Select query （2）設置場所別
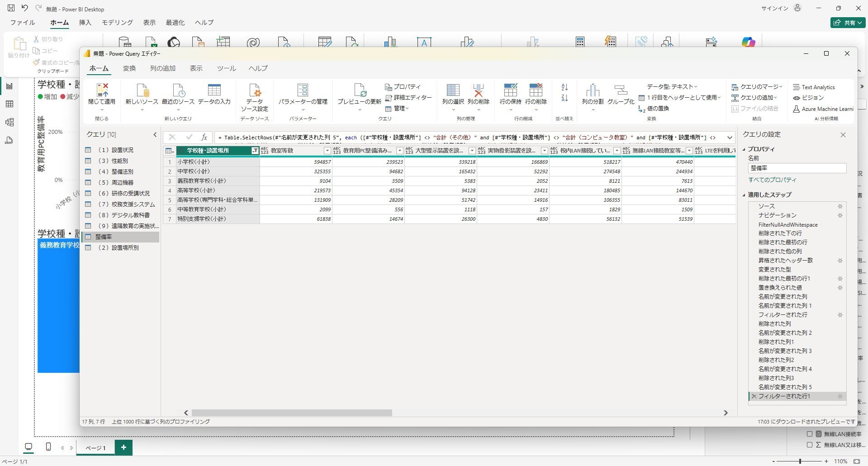Viewport: 868px width, 466px height. pyautogui.click(x=121, y=247)
